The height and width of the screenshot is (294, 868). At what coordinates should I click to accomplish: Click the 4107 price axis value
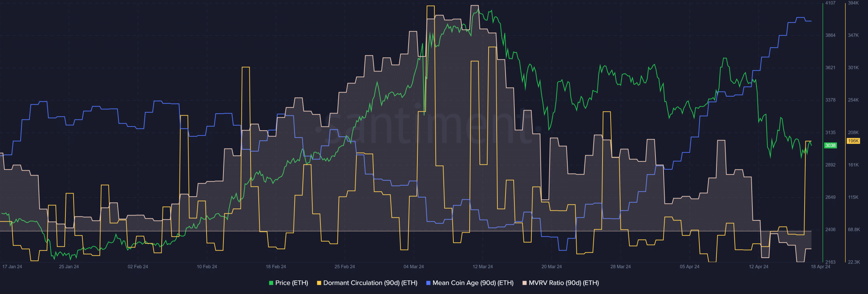coord(830,3)
